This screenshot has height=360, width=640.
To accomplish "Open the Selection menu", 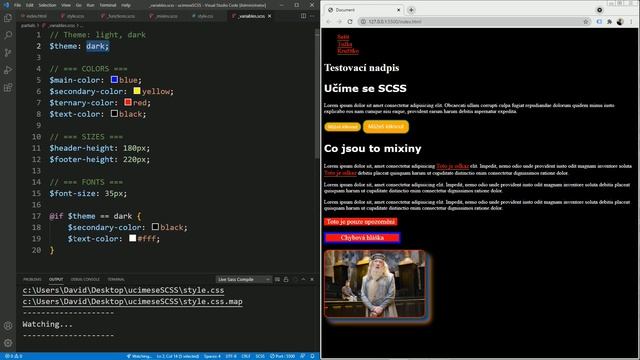I will point(47,5).
